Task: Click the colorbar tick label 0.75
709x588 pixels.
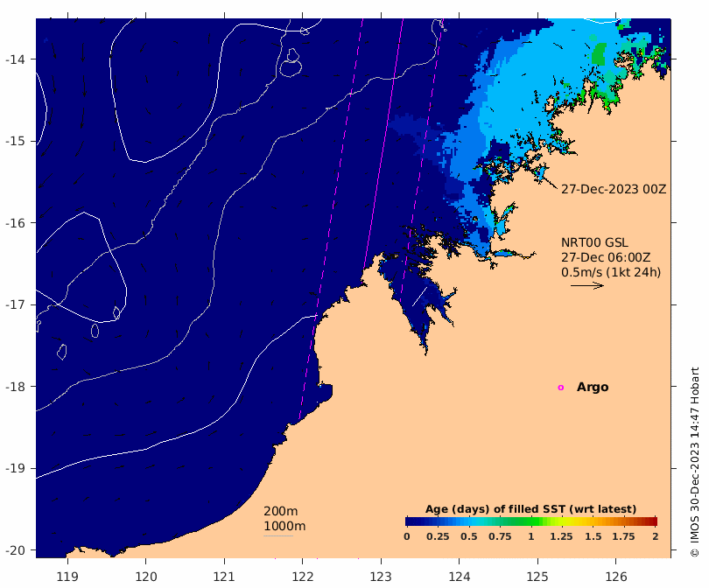Action: [500, 536]
